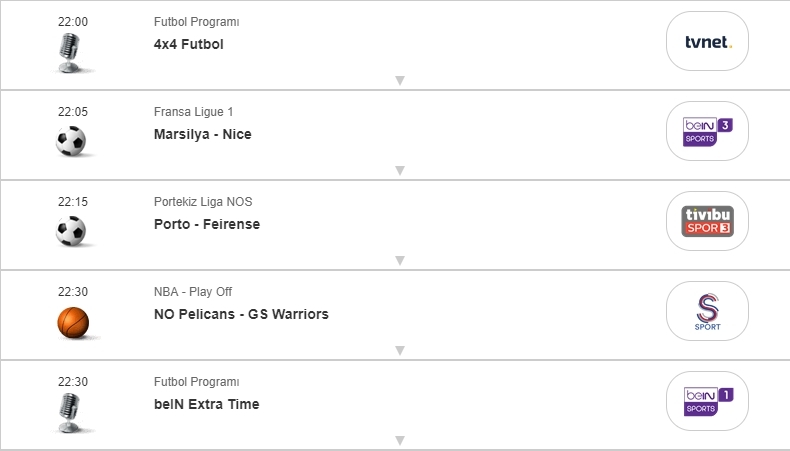Viewport: 790px width, 451px height.
Task: Click the microphone icon for beIN Extra Time
Action: 71,412
